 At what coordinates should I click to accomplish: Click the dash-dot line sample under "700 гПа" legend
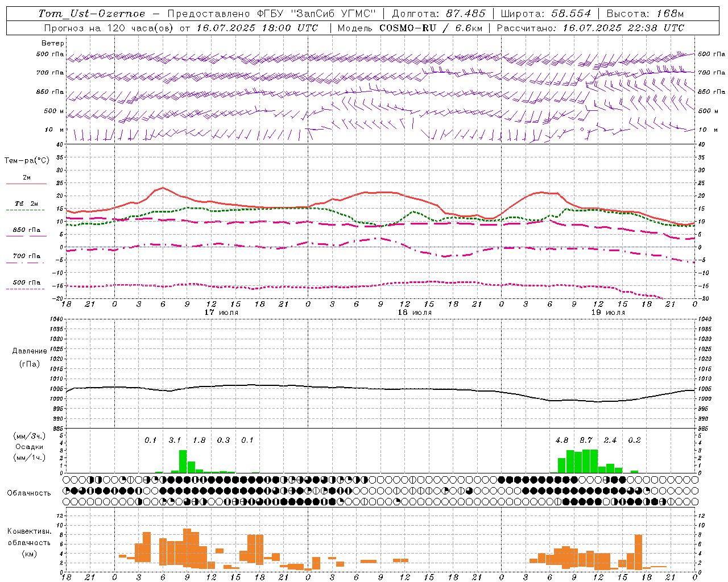pos(26,263)
